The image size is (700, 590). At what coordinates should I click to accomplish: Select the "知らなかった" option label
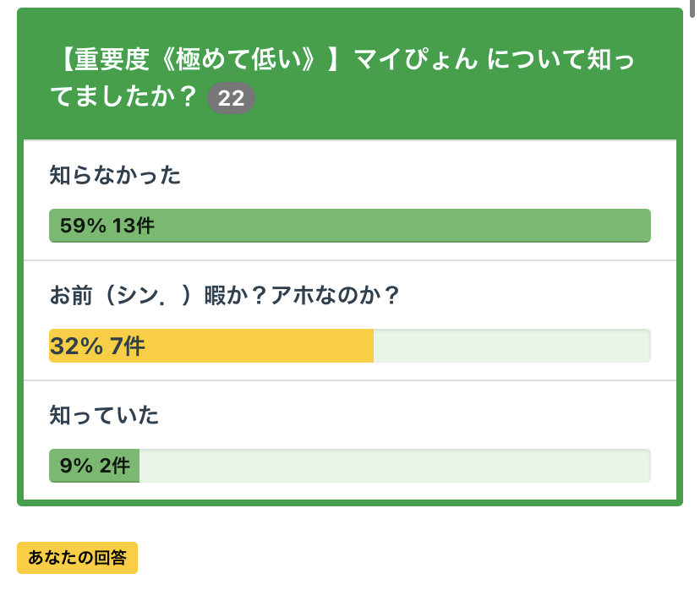pos(115,176)
